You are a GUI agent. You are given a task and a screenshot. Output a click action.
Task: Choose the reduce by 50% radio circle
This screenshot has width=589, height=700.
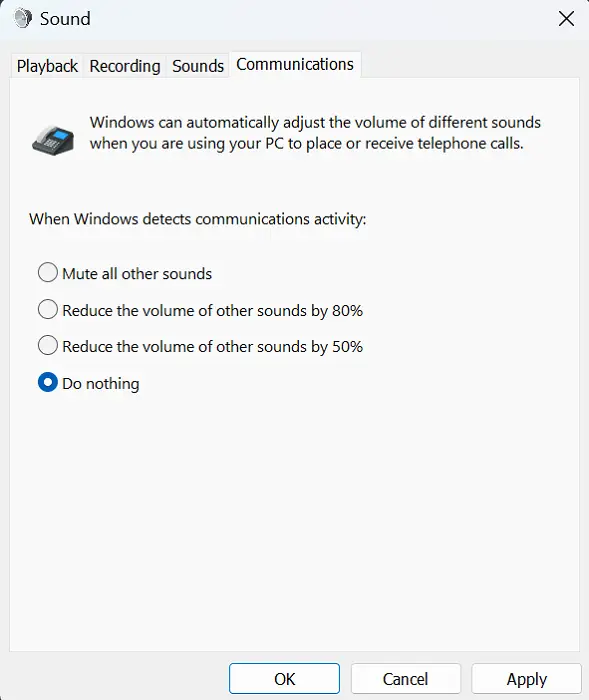tap(48, 346)
